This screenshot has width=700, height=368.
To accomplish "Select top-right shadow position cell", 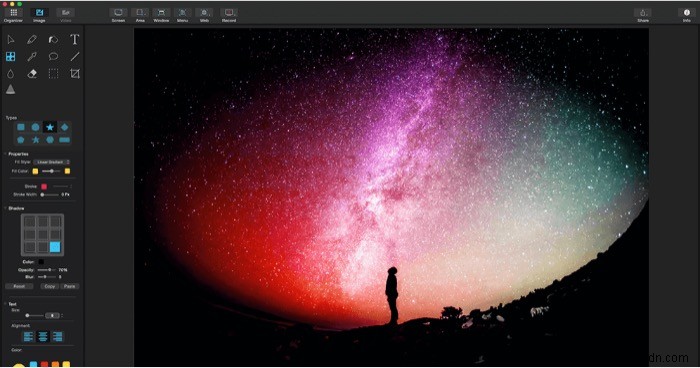I will (55, 222).
